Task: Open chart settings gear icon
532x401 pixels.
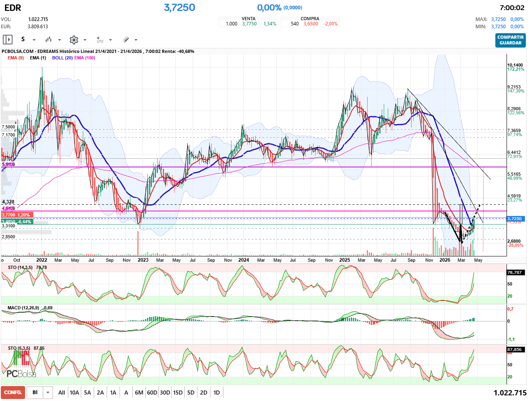Action: click(74, 40)
